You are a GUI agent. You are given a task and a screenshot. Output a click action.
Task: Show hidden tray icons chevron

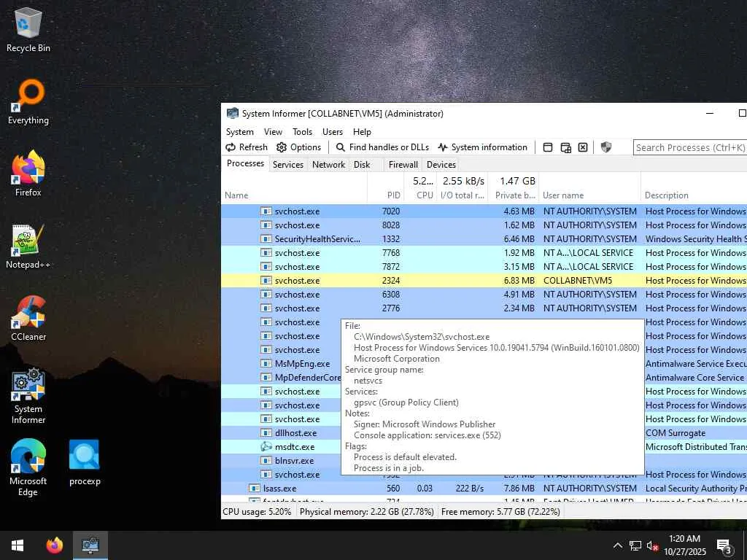tap(617, 545)
